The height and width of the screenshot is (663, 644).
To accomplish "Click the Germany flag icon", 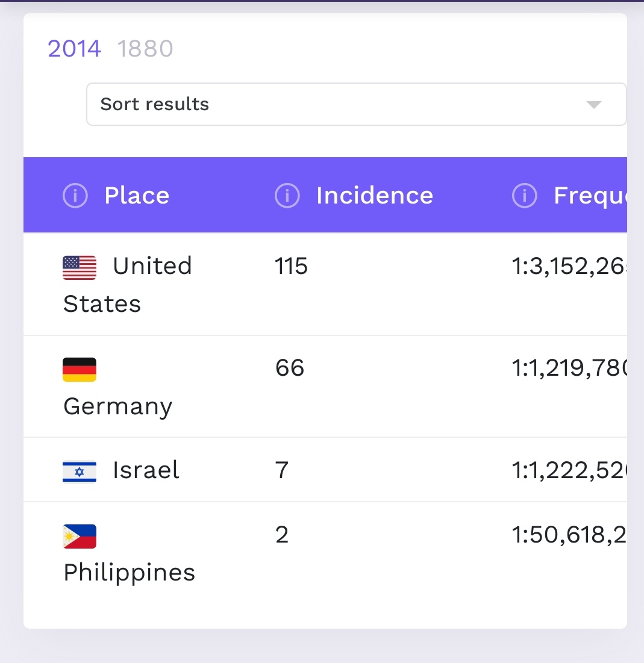I will pyautogui.click(x=80, y=370).
